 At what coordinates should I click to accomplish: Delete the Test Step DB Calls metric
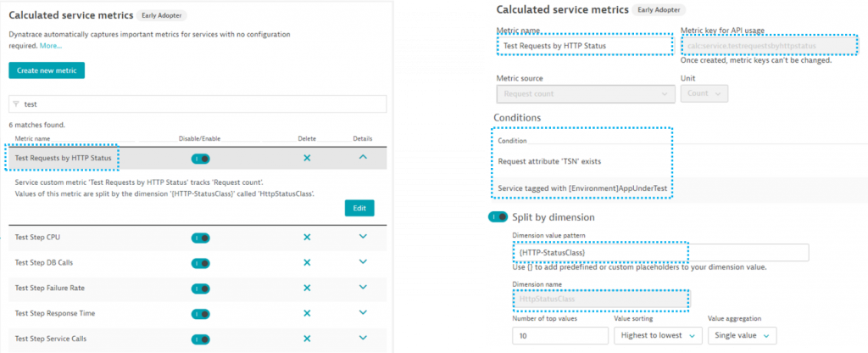click(307, 262)
